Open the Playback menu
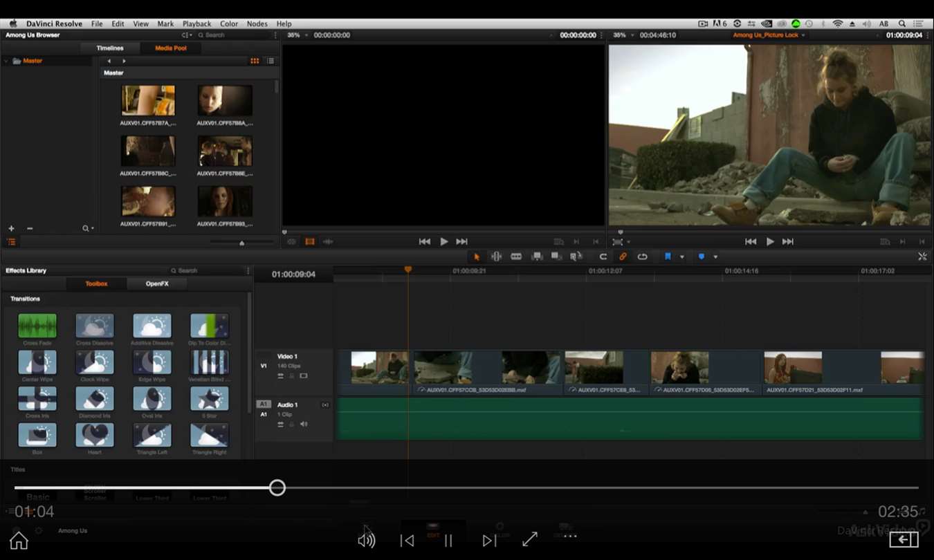The height and width of the screenshot is (560, 934). coord(196,24)
